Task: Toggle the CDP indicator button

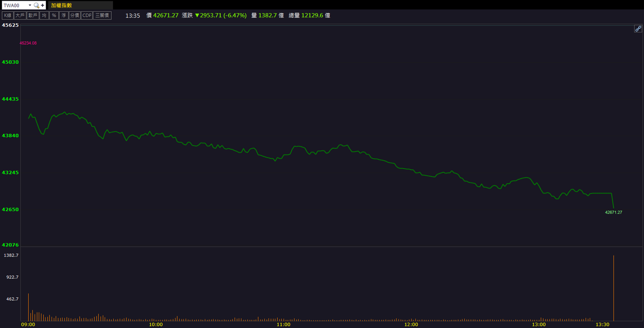Action: pyautogui.click(x=87, y=15)
